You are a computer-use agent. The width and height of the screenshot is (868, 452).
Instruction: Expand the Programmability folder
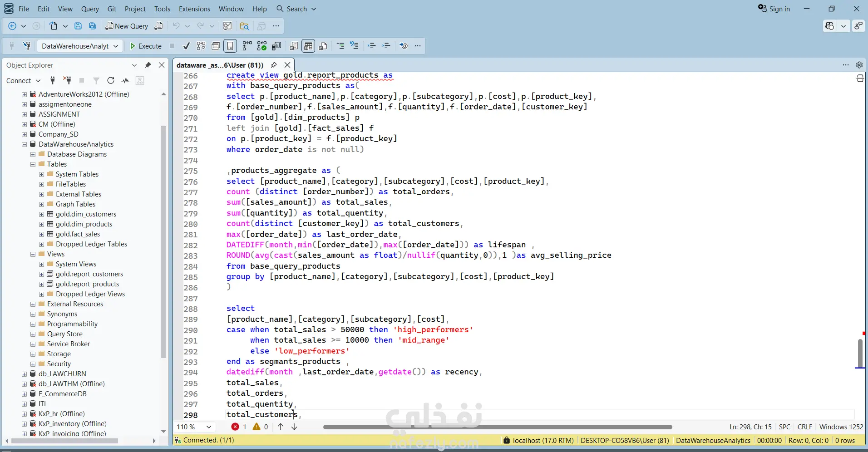click(x=33, y=324)
